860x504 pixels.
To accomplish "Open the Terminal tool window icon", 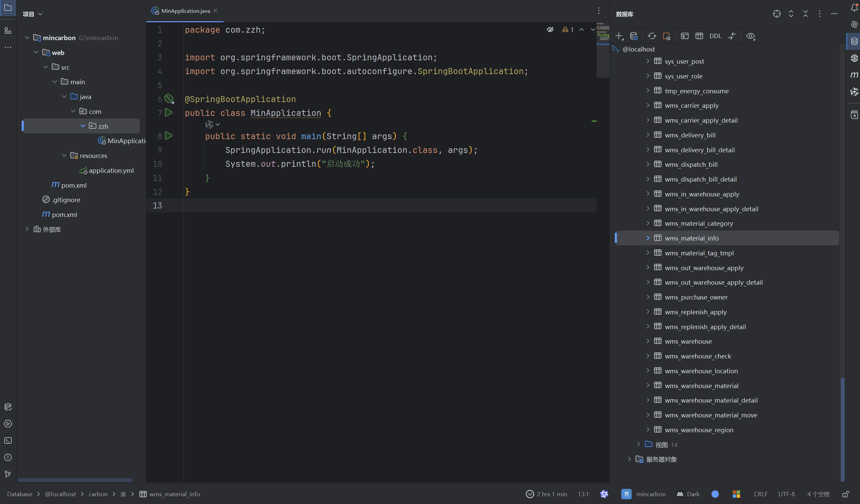I will 8,441.
